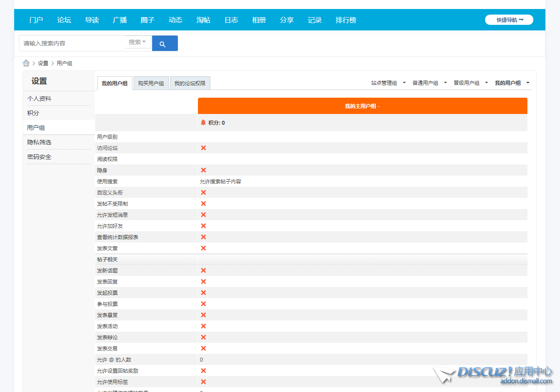Click the red X next to 隐身
560x392 pixels.
click(x=204, y=170)
